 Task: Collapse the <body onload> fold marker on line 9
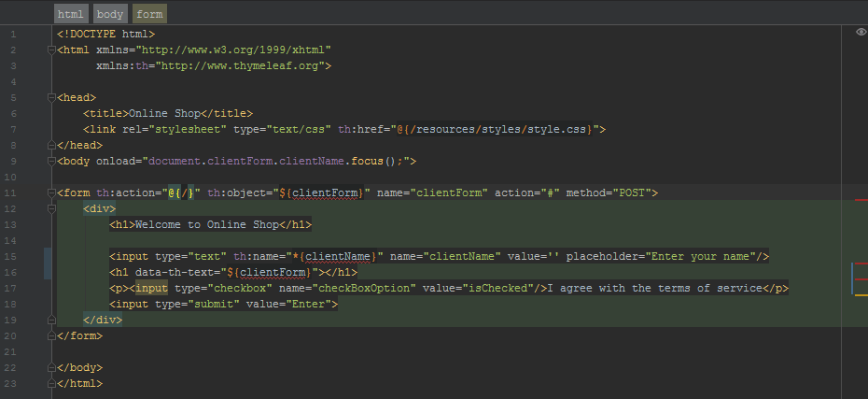[51, 162]
